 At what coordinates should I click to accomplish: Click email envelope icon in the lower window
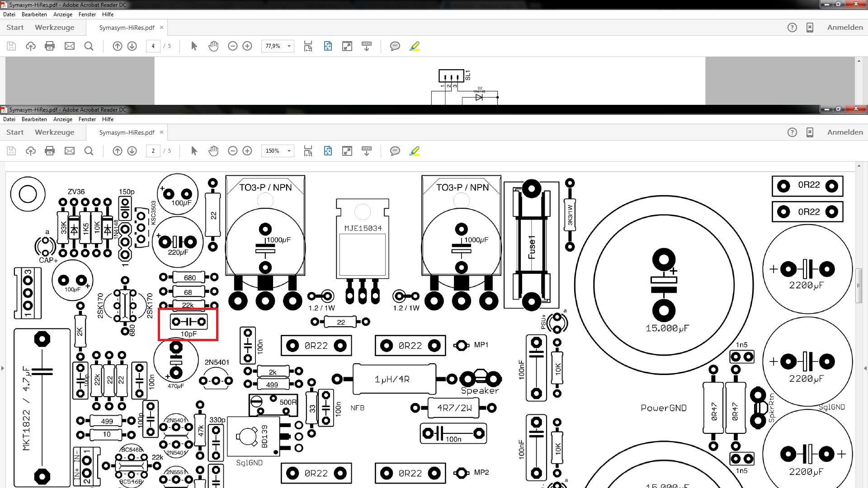pos(70,151)
